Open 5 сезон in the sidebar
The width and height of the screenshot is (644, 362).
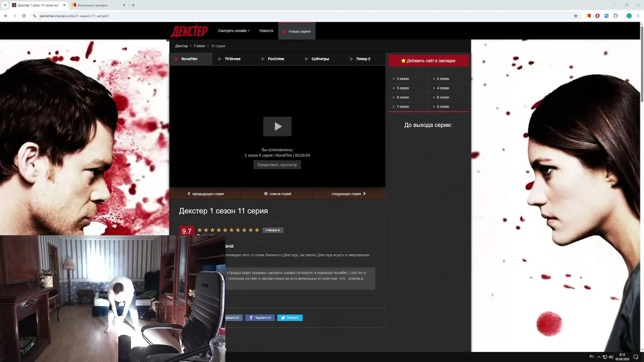[402, 97]
